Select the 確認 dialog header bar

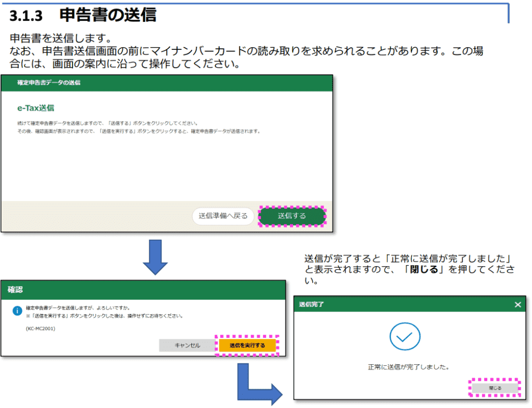pos(143,291)
